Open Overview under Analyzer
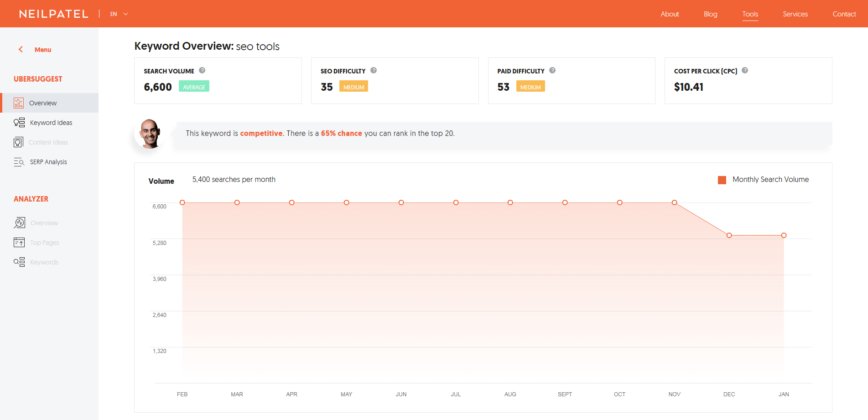 [44, 223]
